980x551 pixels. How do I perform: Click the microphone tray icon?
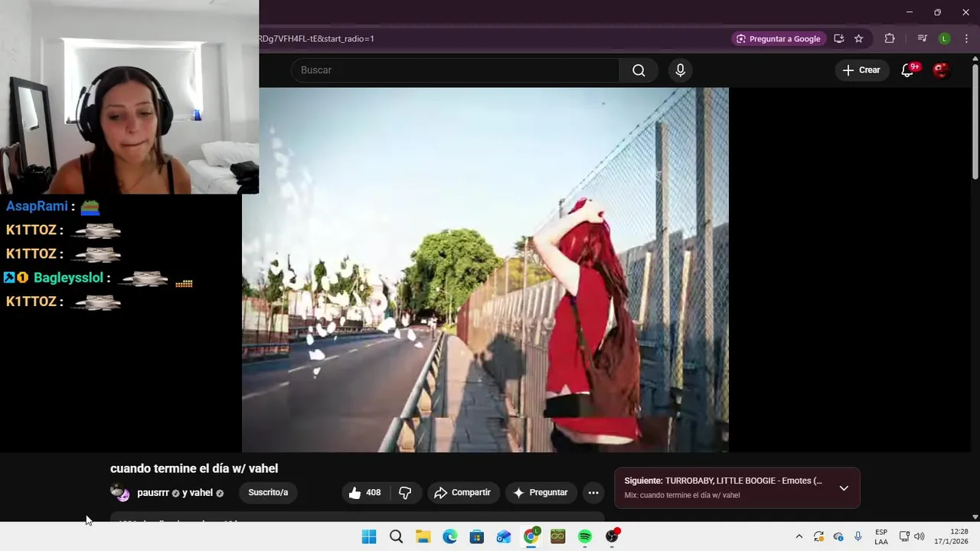tap(858, 536)
